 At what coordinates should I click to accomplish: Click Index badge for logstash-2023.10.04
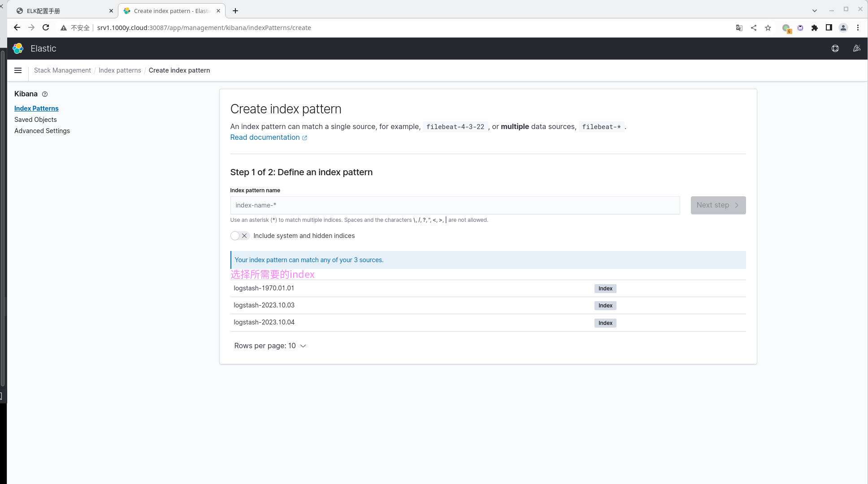pyautogui.click(x=605, y=323)
